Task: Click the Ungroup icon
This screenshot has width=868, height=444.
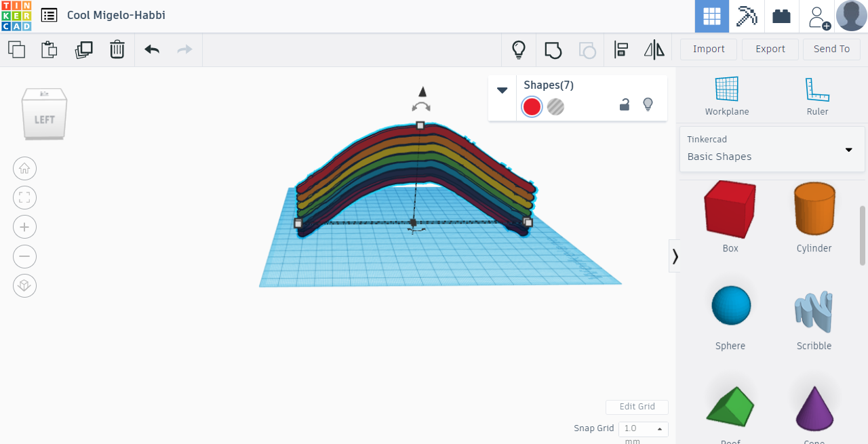Action: [x=587, y=49]
